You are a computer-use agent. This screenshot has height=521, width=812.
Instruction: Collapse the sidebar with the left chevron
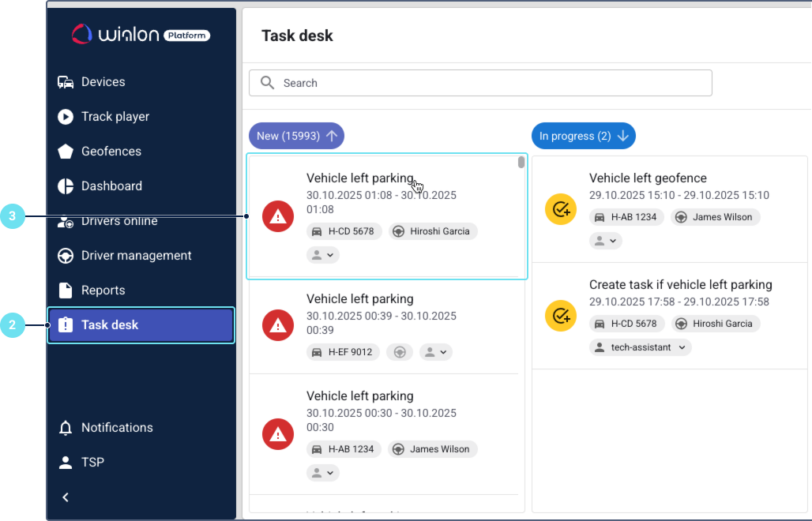point(66,497)
